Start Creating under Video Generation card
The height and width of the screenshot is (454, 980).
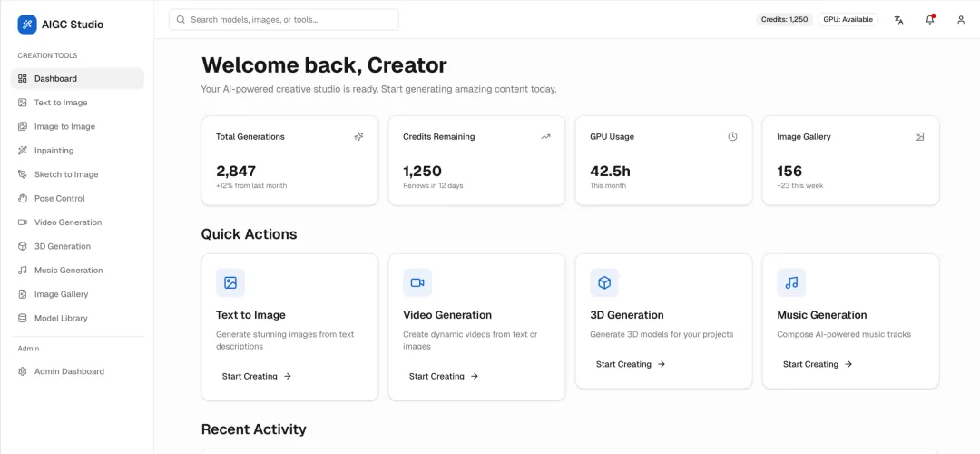coord(444,377)
